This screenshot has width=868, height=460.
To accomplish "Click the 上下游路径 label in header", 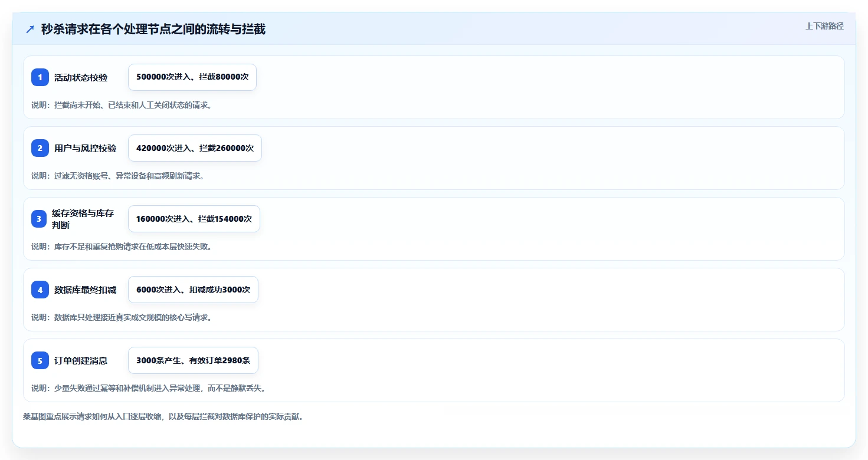I will (x=824, y=26).
